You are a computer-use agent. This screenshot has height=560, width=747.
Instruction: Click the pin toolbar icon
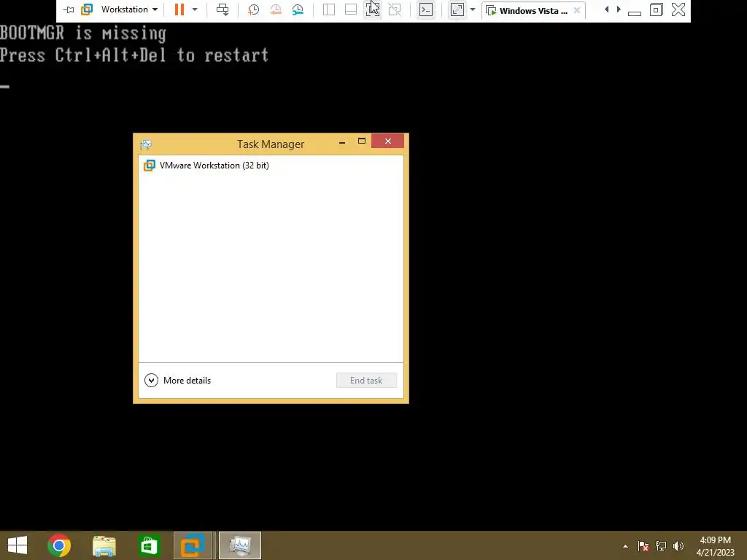pyautogui.click(x=69, y=9)
